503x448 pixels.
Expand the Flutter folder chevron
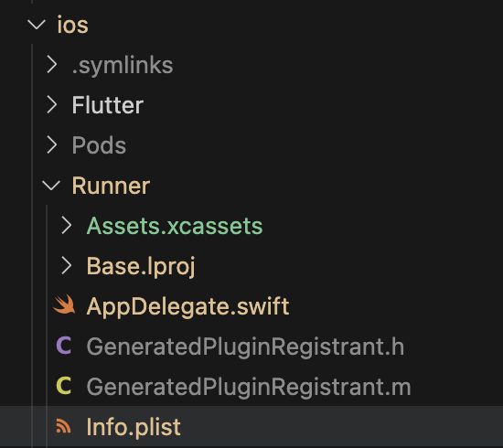[x=51, y=104]
